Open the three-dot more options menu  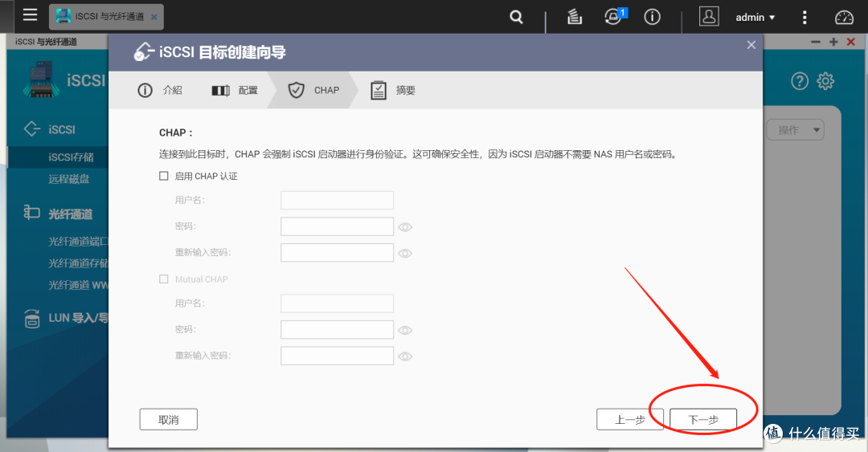pyautogui.click(x=805, y=17)
